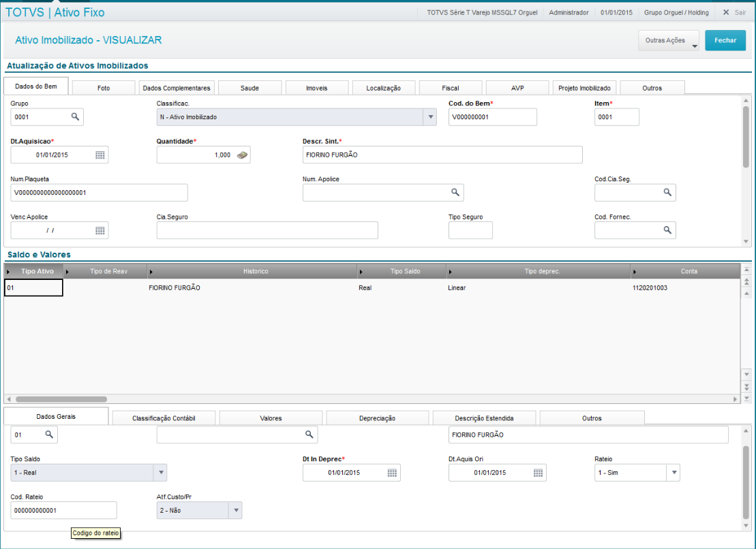The width and height of the screenshot is (756, 549).
Task: Open calendar picker for Dt In Deprec
Action: click(392, 473)
